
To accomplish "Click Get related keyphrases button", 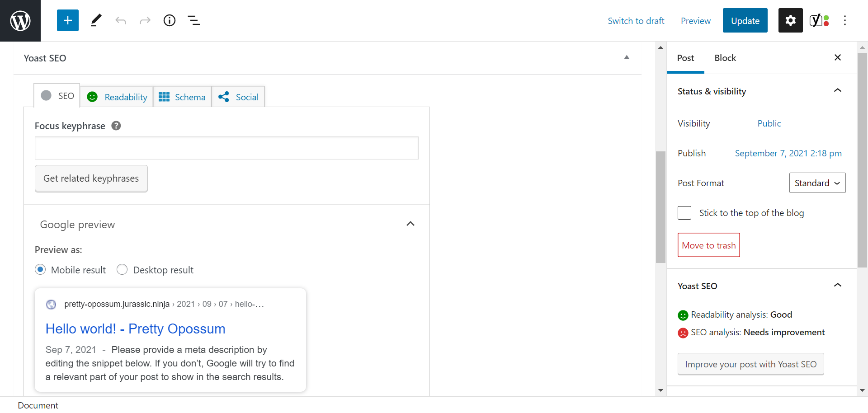I will [x=91, y=178].
